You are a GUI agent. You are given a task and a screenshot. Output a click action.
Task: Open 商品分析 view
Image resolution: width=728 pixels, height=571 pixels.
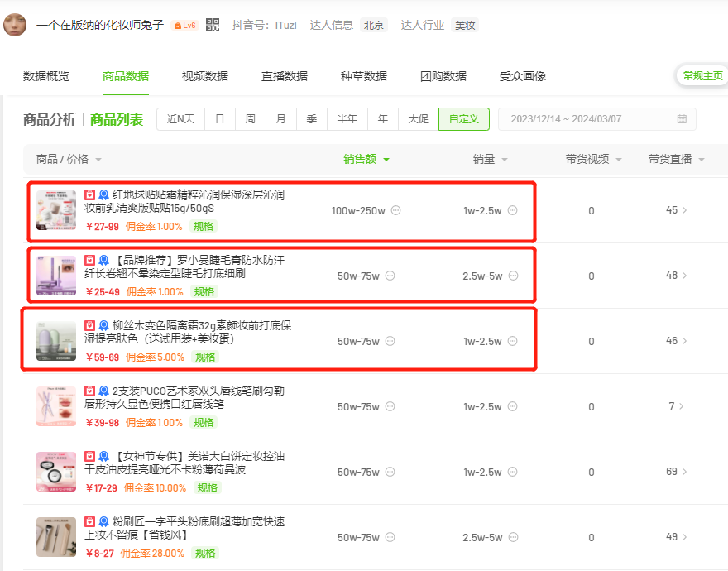[x=50, y=119]
